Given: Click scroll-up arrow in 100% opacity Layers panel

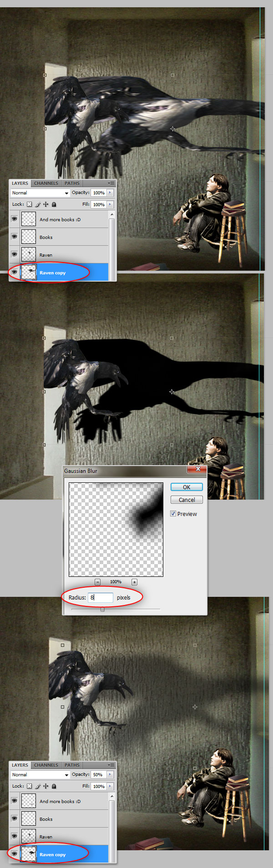Looking at the screenshot, I should pyautogui.click(x=112, y=214).
